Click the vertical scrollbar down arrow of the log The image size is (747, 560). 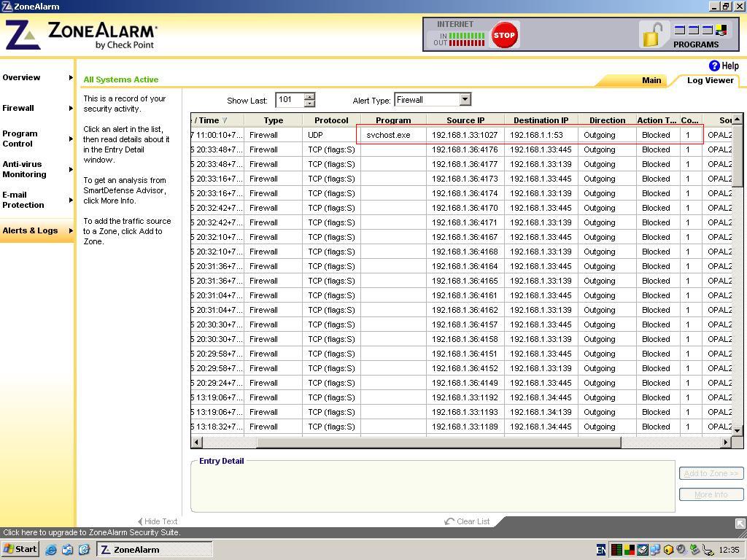pos(737,430)
